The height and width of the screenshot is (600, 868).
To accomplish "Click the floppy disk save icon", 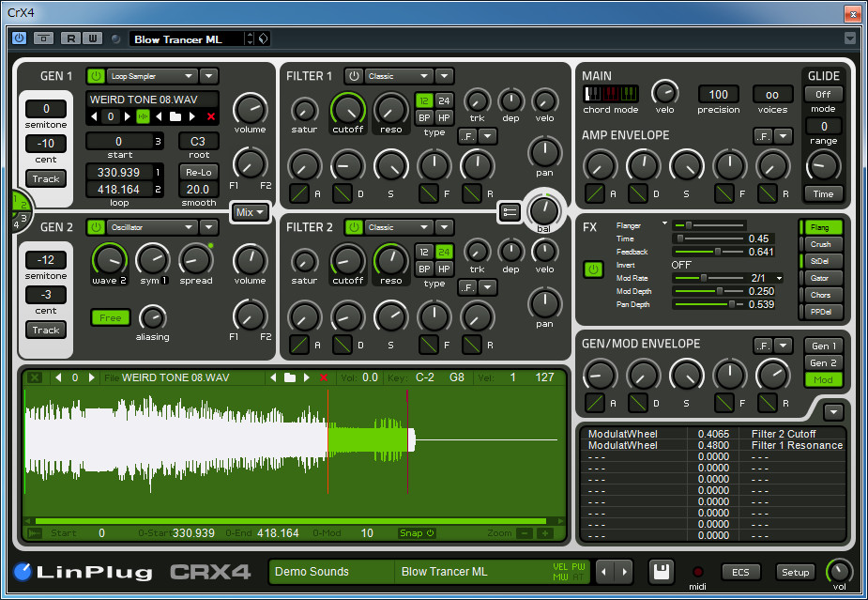I will pos(662,572).
